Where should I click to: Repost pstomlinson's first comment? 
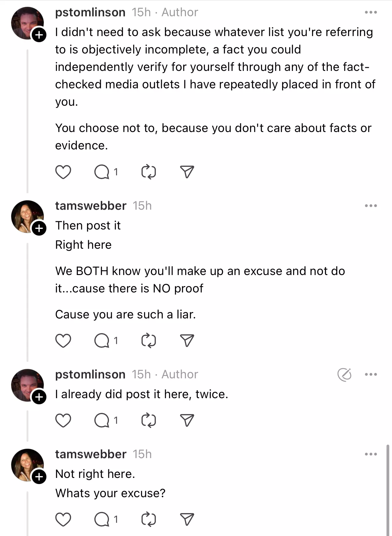point(149,172)
